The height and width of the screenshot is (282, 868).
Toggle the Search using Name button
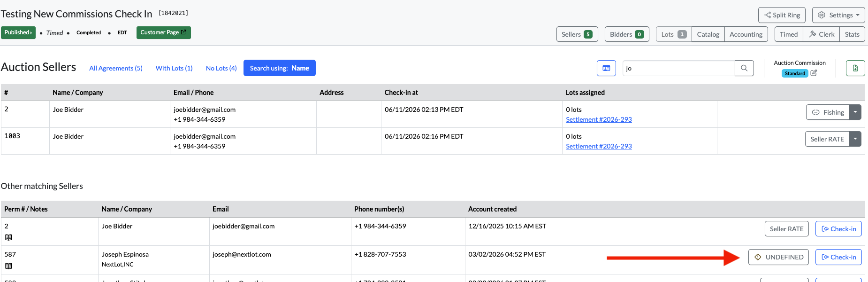(x=280, y=68)
